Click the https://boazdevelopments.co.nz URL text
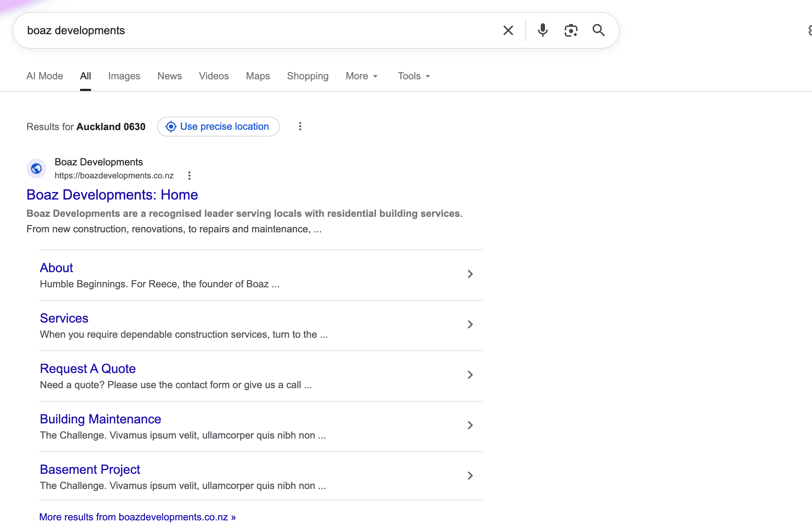Viewport: 812px width, 526px height. click(114, 176)
